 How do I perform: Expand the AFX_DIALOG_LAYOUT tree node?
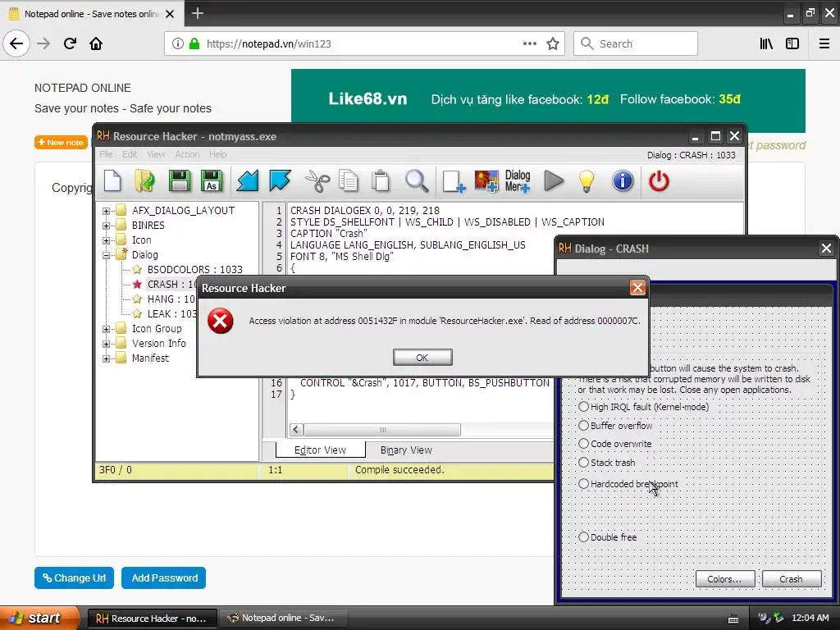(x=106, y=211)
